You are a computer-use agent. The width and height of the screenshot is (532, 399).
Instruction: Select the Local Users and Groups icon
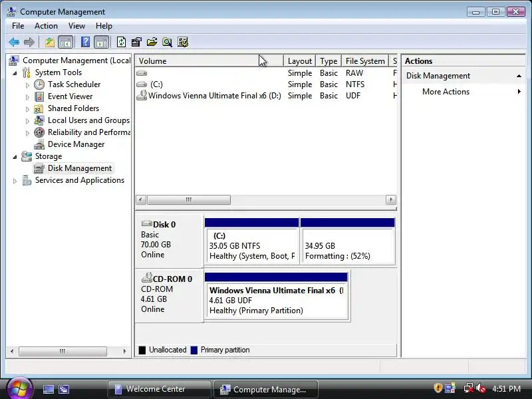[39, 120]
